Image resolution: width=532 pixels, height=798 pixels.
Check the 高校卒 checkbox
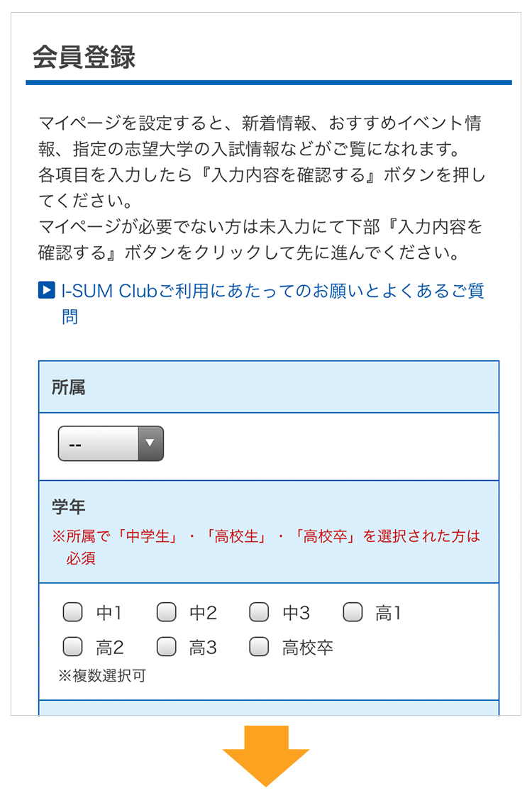point(259,647)
